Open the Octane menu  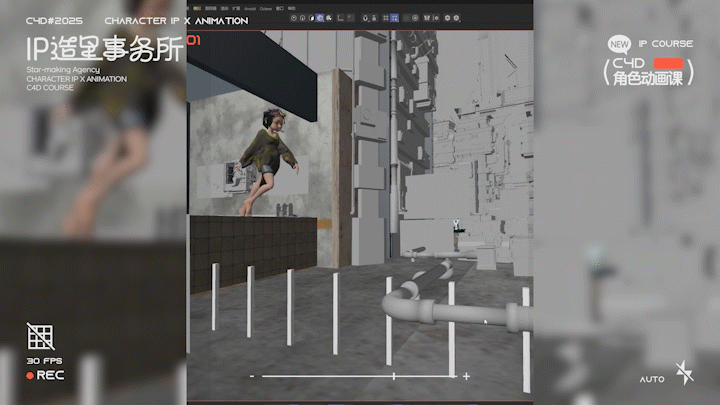265,8
